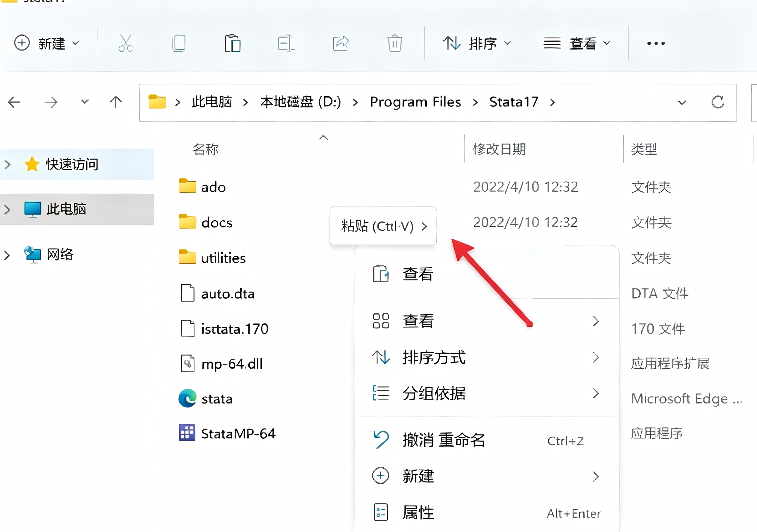Open the three-dot more options menu
Screen dimensions: 757x532
656,43
